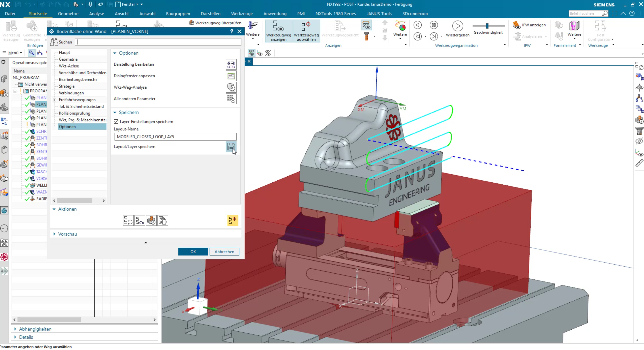Open the PMI ribbon tab

pyautogui.click(x=301, y=14)
